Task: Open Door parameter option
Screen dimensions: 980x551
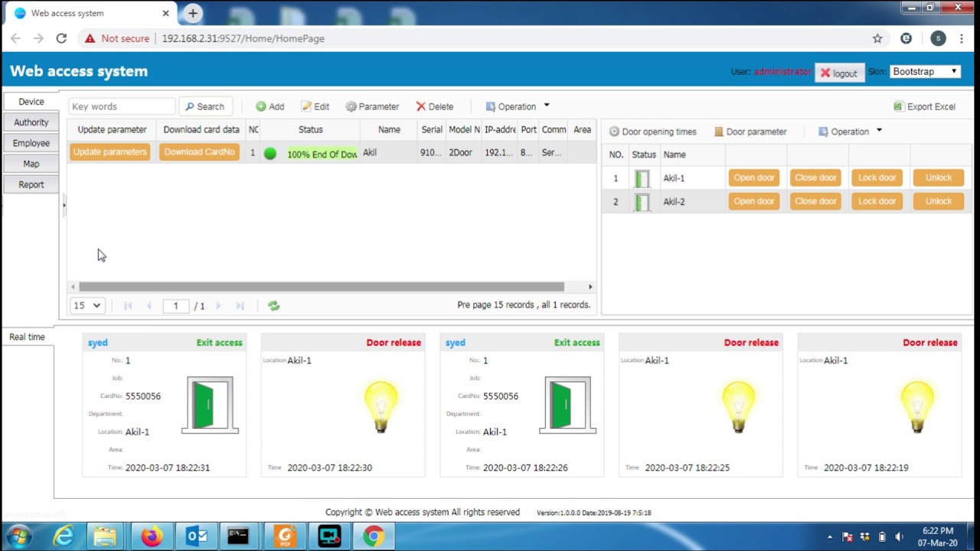Action: tap(750, 132)
